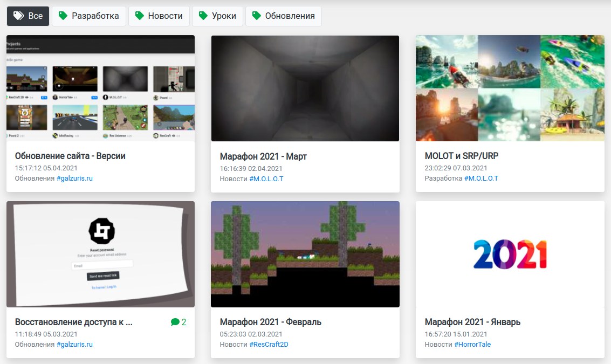Image resolution: width=611 pixels, height=364 pixels.
Task: Filter posts by Новости
Action: pyautogui.click(x=159, y=16)
